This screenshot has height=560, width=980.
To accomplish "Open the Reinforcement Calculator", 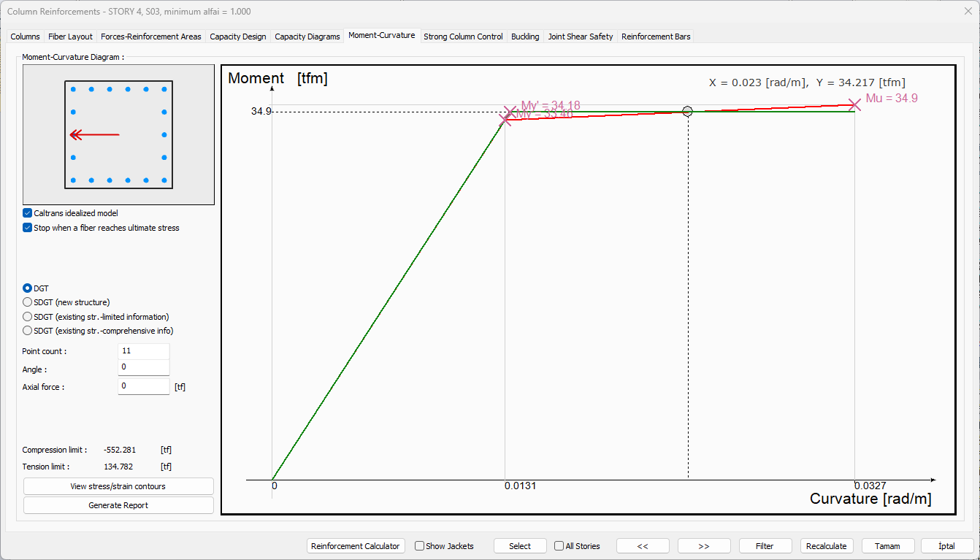I will 356,546.
